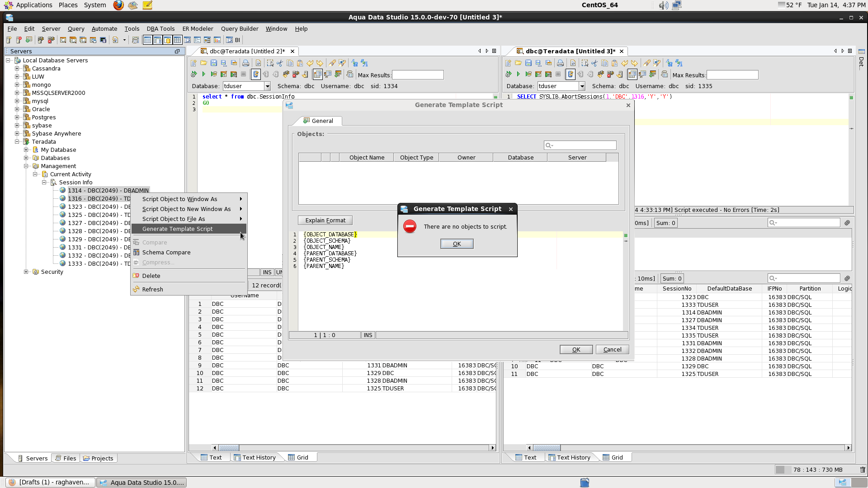Collapse the Teradata server node

click(17, 142)
